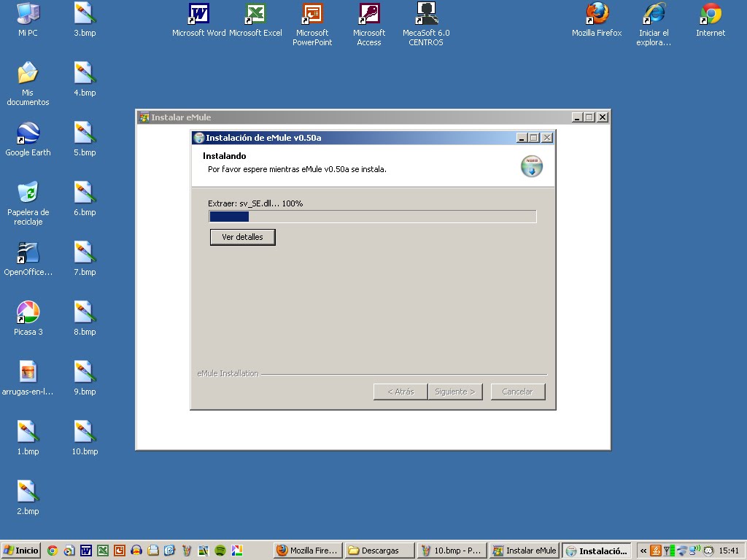Launch Picasa from quick launch bar

(237, 551)
